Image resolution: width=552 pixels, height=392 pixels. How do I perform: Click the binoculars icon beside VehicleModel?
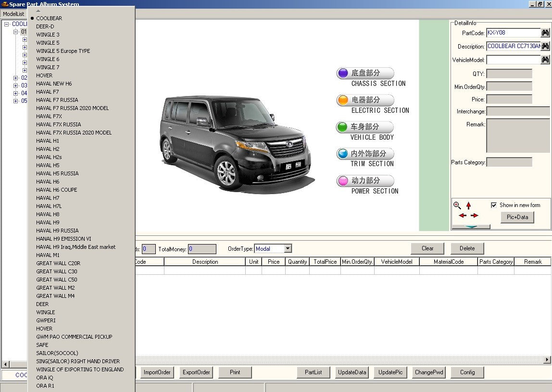[545, 60]
